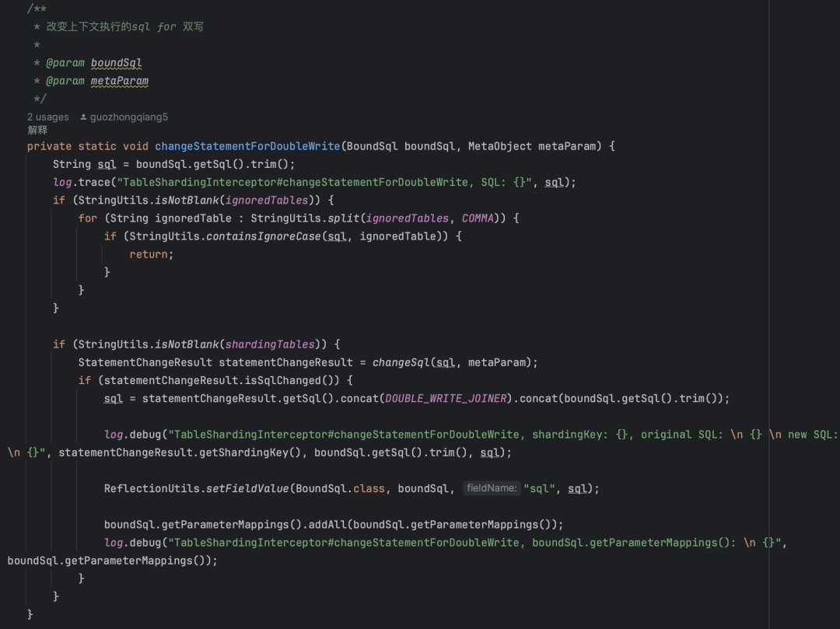This screenshot has height=629, width=840.
Task: Click the fieldName: parameter inlay hint
Action: pyautogui.click(x=492, y=488)
